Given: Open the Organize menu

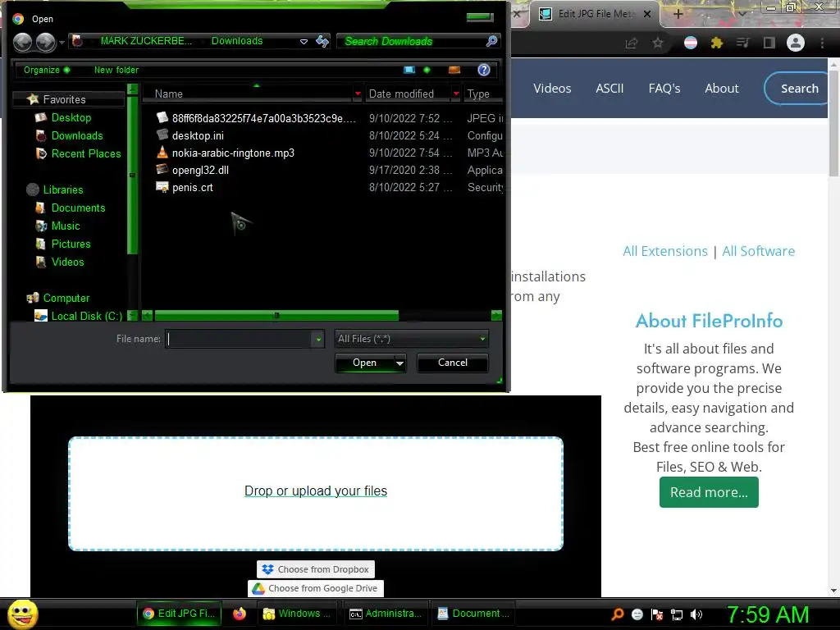Looking at the screenshot, I should (46, 70).
